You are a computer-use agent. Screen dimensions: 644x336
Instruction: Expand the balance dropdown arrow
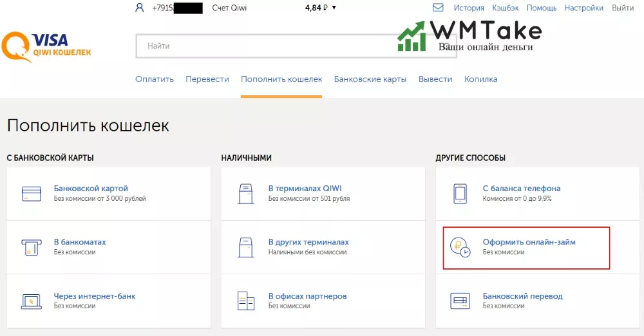point(334,7)
